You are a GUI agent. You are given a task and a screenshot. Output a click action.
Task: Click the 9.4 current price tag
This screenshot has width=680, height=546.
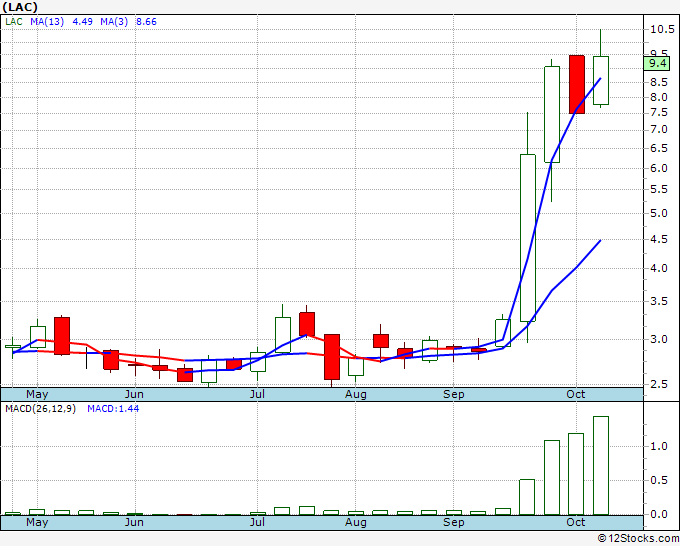[657, 63]
